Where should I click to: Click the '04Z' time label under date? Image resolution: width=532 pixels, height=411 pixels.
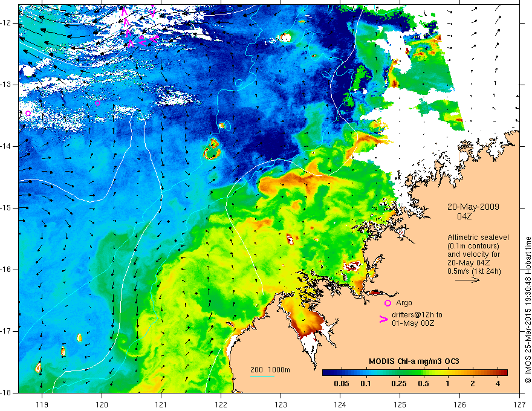tap(464, 216)
